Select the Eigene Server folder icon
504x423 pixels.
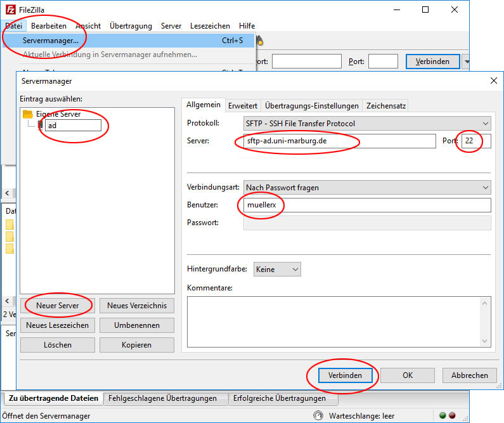click(x=28, y=114)
